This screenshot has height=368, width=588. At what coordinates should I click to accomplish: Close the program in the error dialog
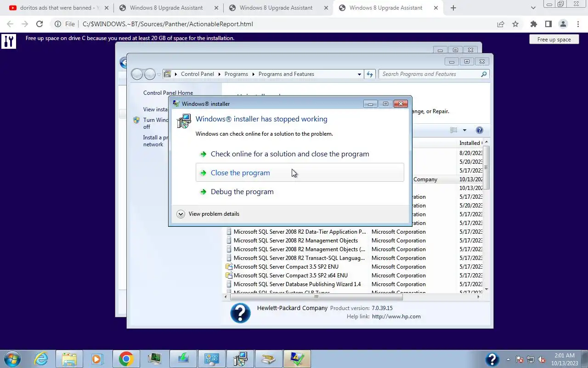[300, 173]
